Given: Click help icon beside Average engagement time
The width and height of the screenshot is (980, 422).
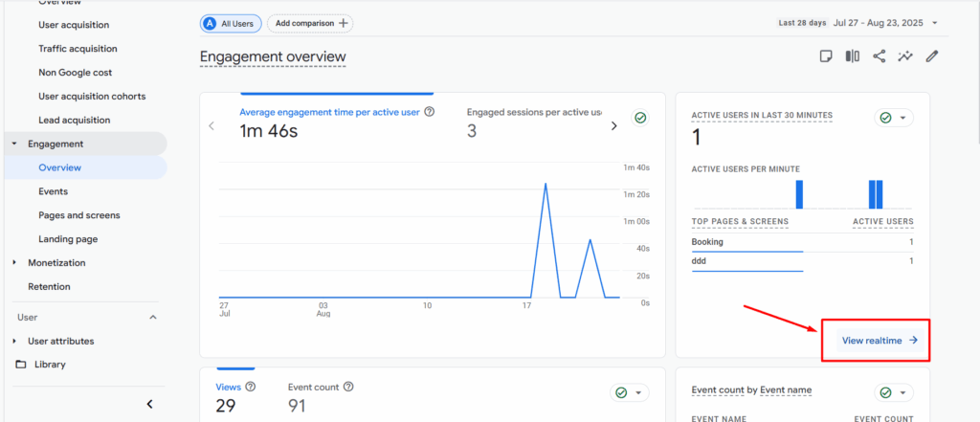Looking at the screenshot, I should pos(430,112).
